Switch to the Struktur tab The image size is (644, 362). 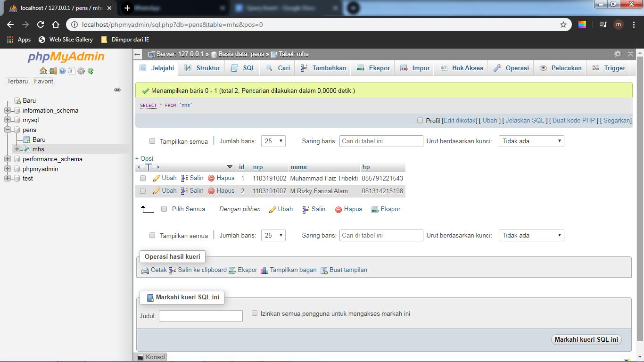[x=202, y=68]
